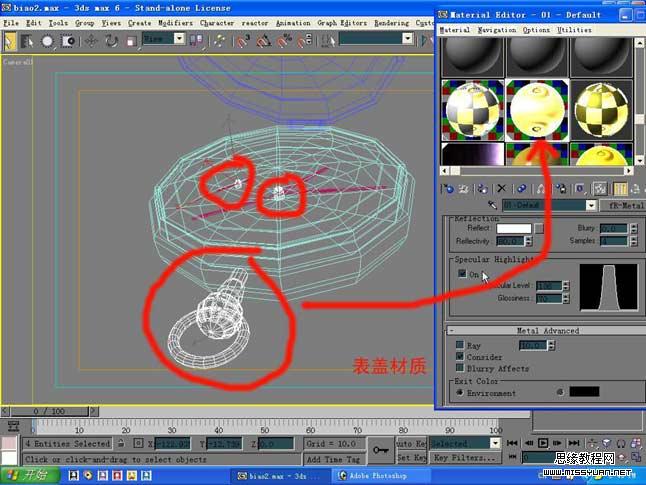This screenshot has width=646, height=485.
Task: Open Graph Editors menu
Action: (342, 23)
